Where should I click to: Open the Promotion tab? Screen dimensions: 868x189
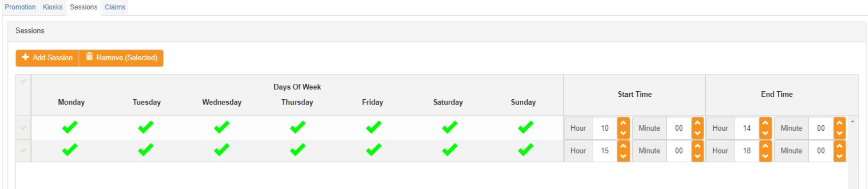[x=20, y=7]
